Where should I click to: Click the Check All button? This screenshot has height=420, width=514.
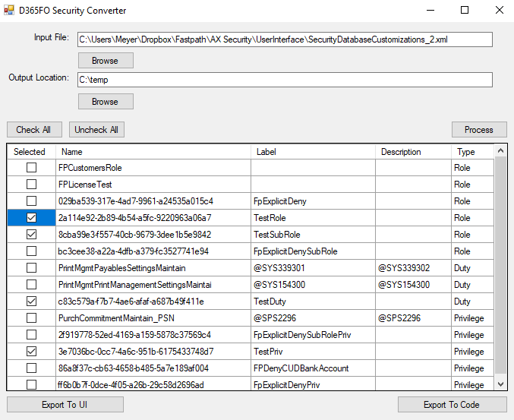click(33, 130)
